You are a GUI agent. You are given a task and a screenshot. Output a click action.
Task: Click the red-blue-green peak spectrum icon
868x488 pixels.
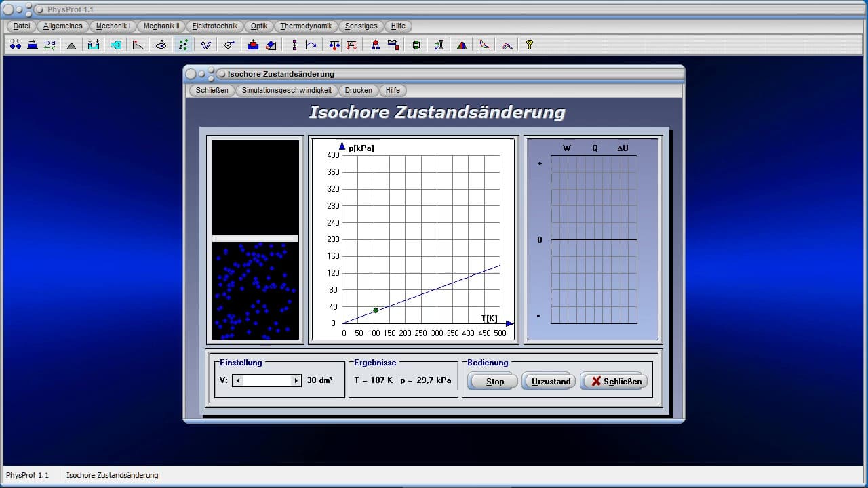[462, 45]
